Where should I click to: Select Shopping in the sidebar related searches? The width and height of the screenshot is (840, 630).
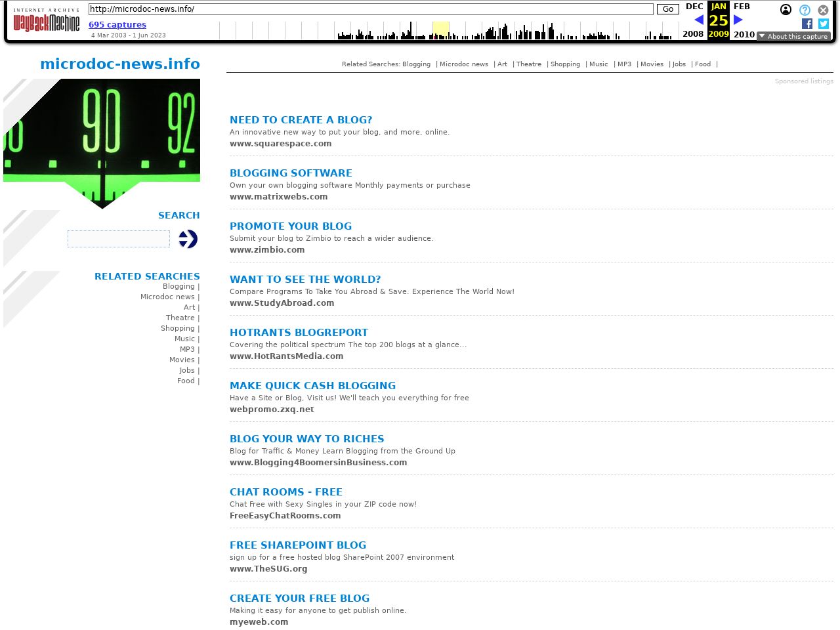[178, 328]
